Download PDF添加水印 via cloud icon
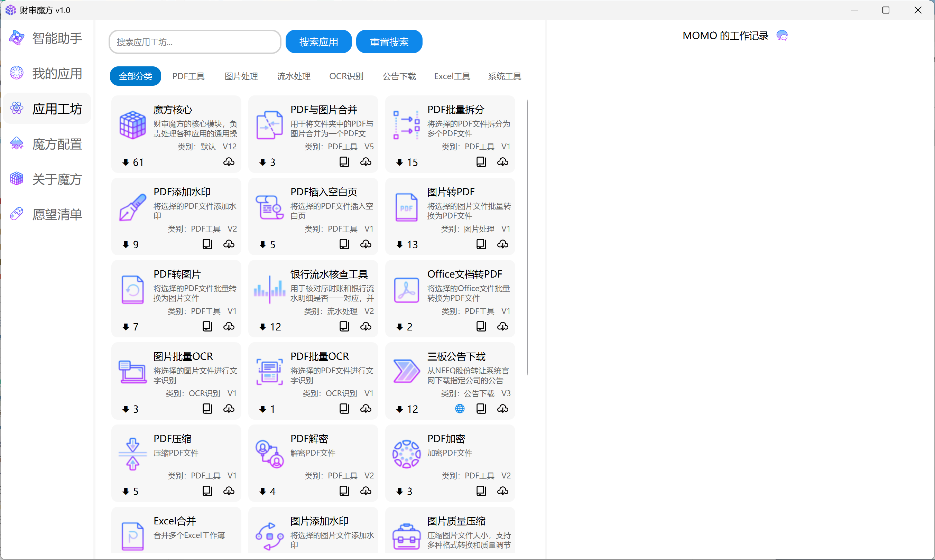This screenshot has height=560, width=935. point(229,244)
